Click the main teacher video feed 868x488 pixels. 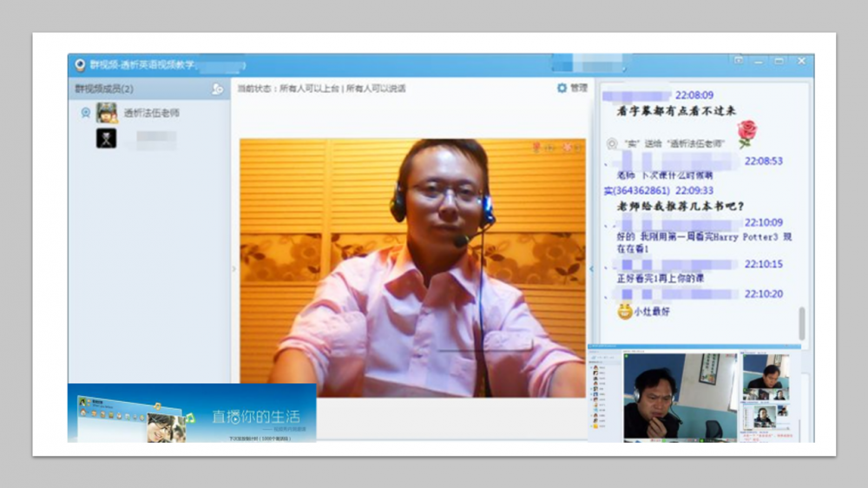(412, 267)
